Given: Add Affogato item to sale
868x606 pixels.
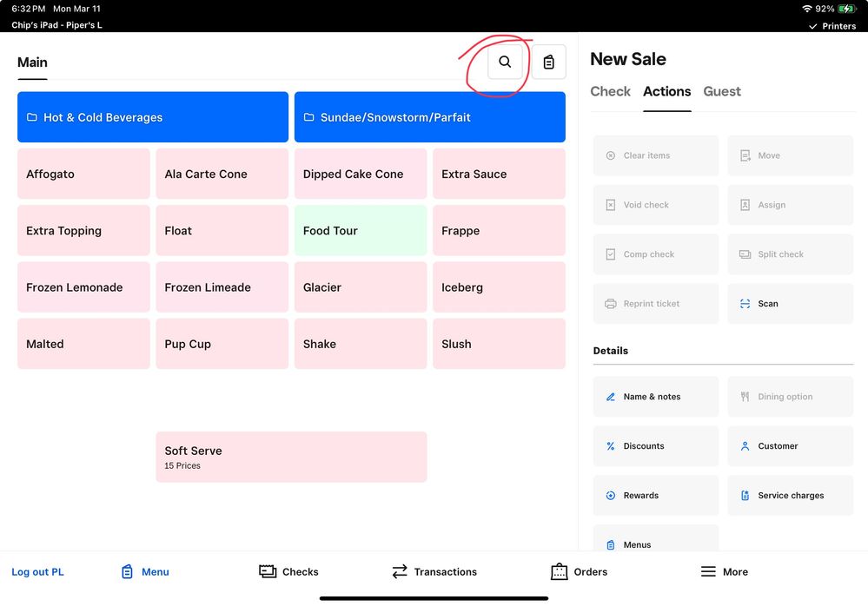Looking at the screenshot, I should click(83, 174).
